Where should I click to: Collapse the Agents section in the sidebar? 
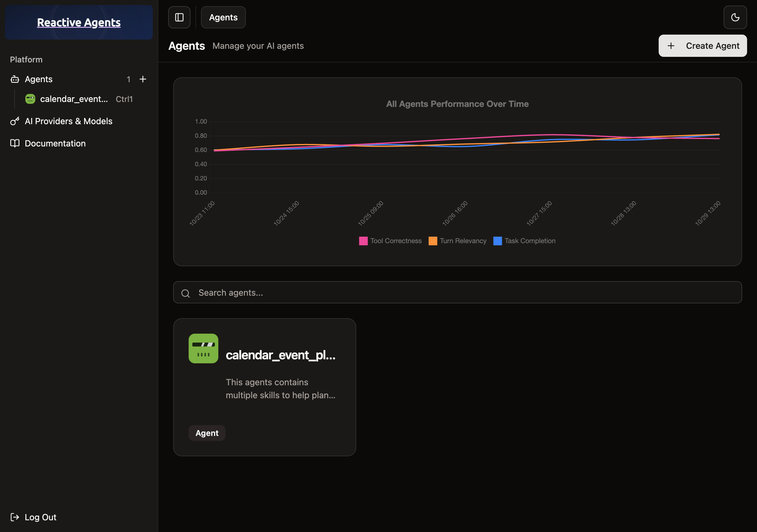coord(39,79)
